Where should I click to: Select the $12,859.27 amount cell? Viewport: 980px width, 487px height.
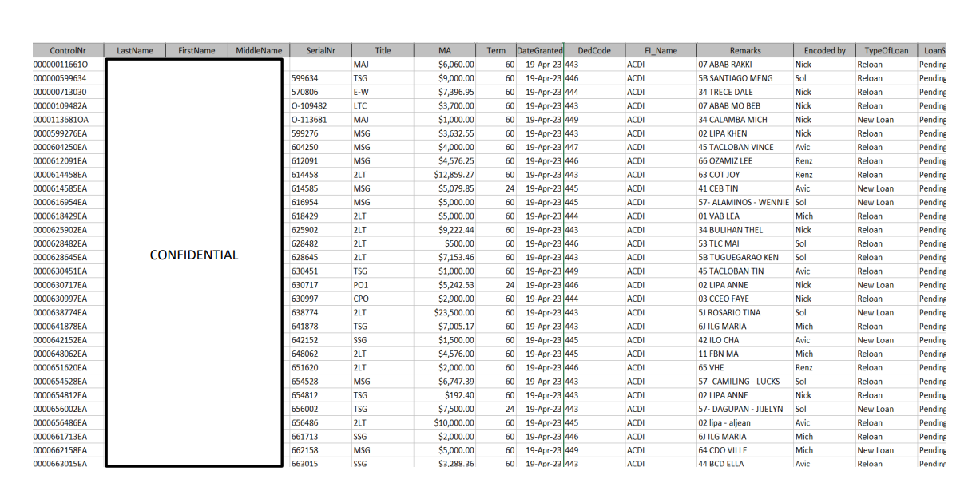pyautogui.click(x=445, y=175)
